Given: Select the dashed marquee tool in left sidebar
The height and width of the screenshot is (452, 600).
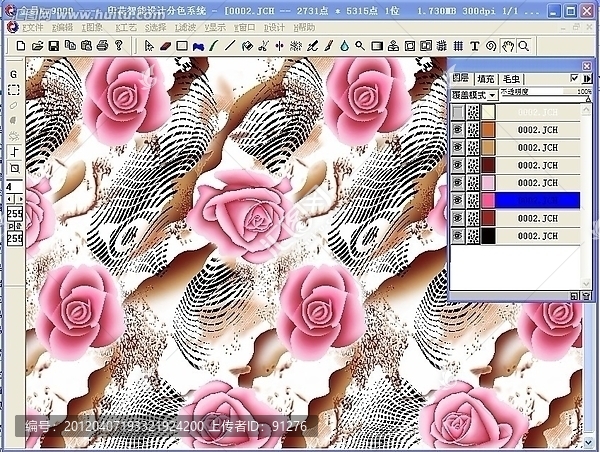Looking at the screenshot, I should pyautogui.click(x=14, y=90).
